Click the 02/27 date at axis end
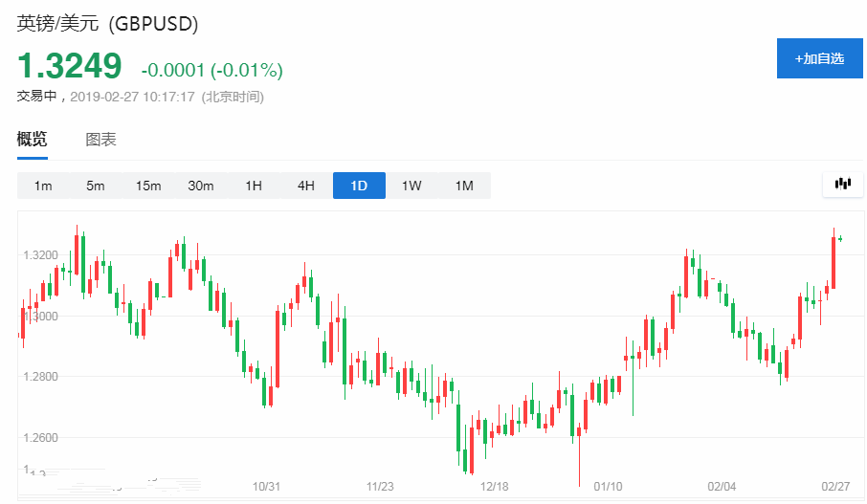The width and height of the screenshot is (867, 504). tap(834, 487)
